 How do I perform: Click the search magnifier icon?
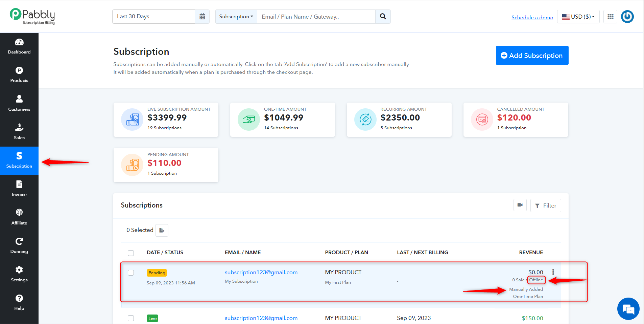383,17
